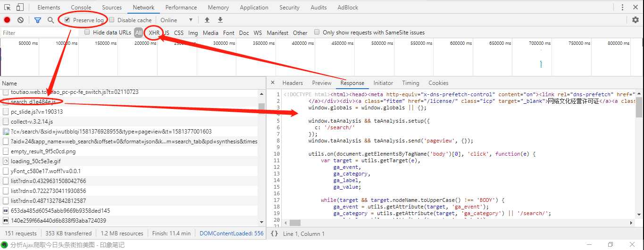Filter requests by XHR type
The image size is (644, 250).
[x=154, y=33]
